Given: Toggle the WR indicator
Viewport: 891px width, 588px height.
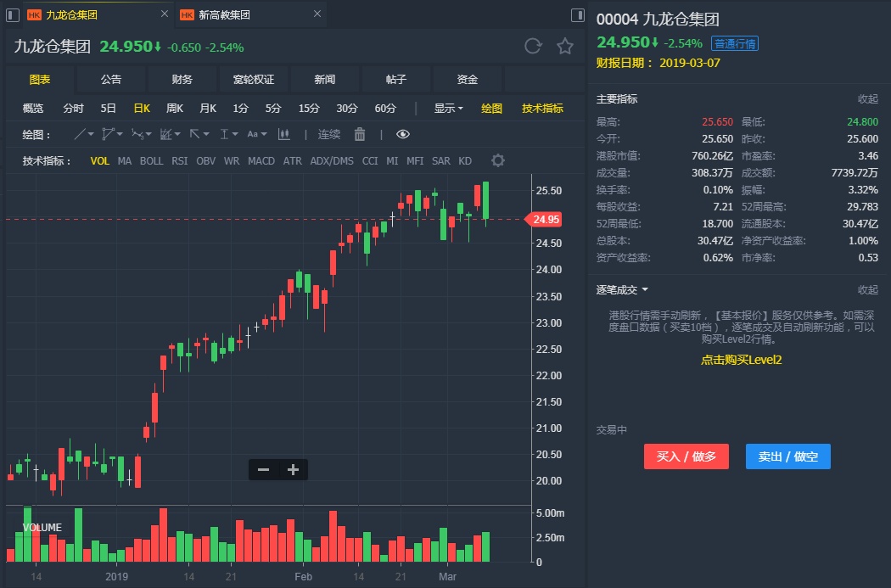Looking at the screenshot, I should [x=232, y=160].
